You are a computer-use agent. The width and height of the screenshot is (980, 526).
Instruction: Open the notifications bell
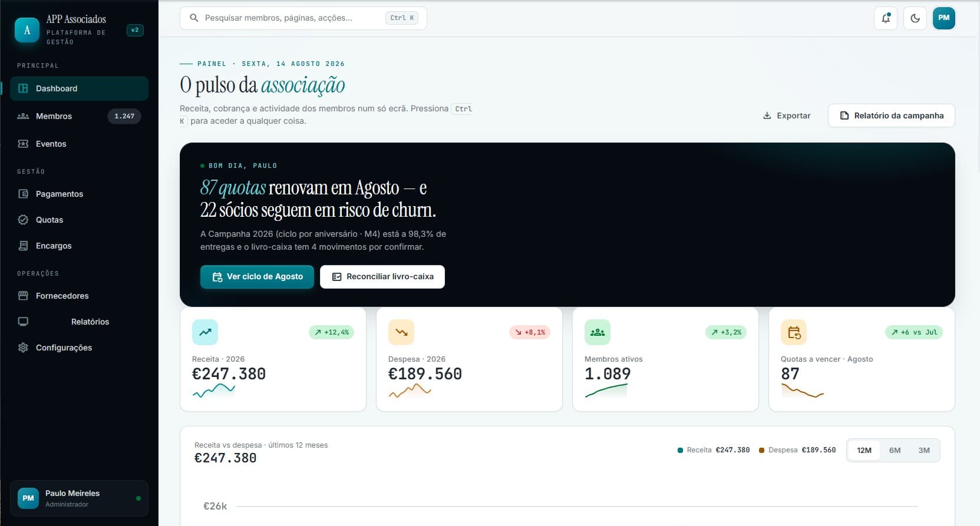coord(885,18)
